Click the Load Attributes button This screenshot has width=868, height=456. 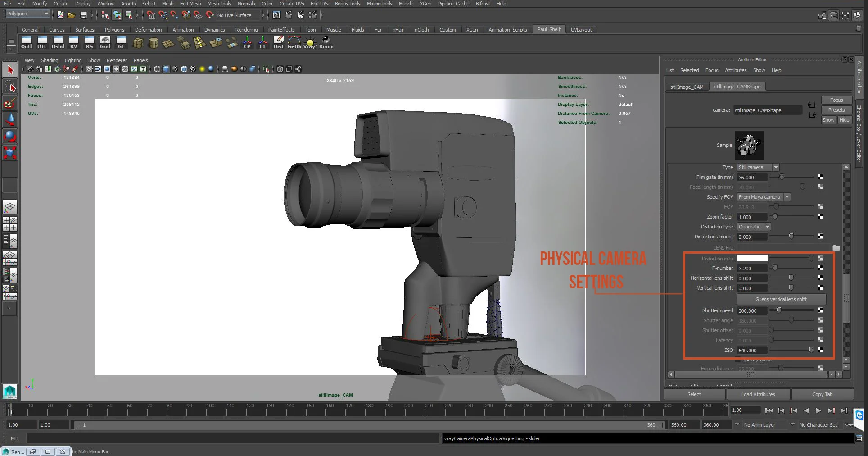[758, 394]
